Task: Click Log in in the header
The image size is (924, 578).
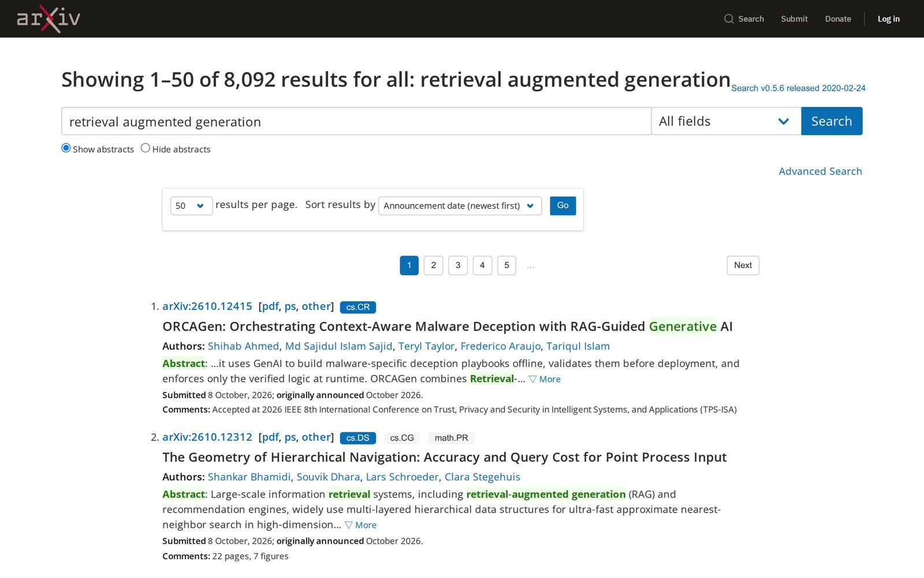Action: 888,18
